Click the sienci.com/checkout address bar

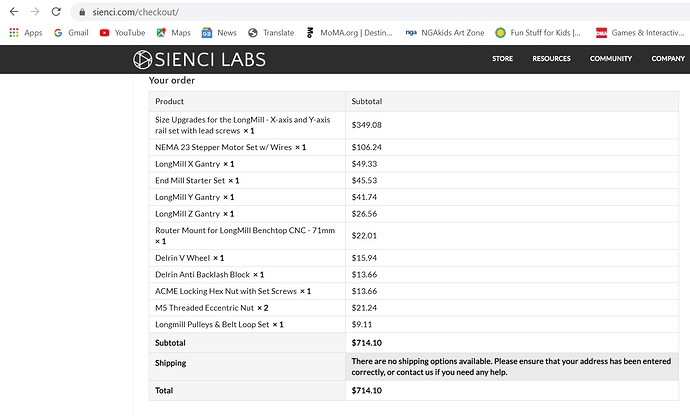click(380, 12)
